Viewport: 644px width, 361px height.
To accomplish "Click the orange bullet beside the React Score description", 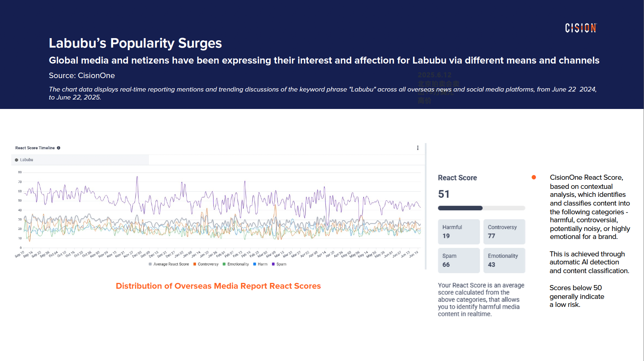I will click(x=533, y=177).
